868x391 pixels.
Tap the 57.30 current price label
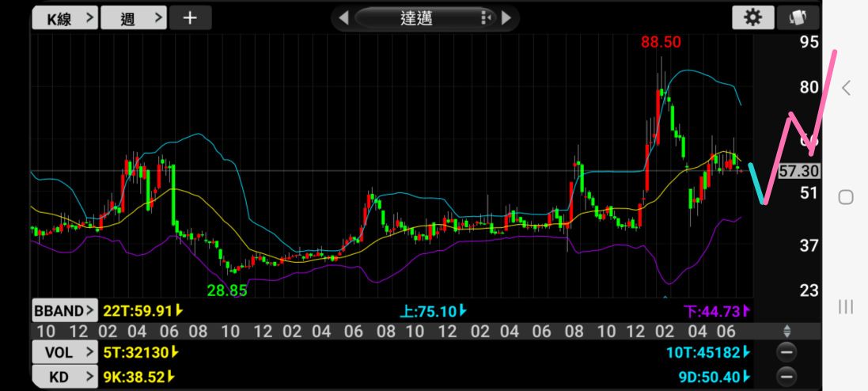(799, 172)
